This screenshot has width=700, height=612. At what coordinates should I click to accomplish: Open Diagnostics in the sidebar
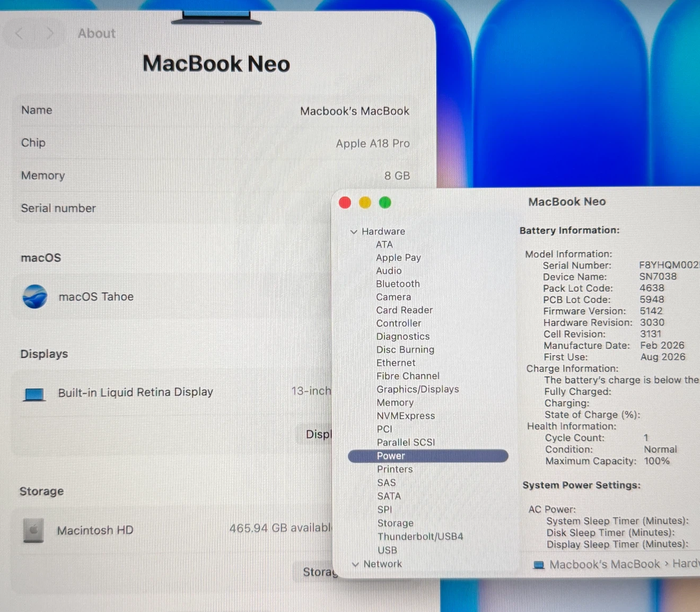click(x=403, y=336)
